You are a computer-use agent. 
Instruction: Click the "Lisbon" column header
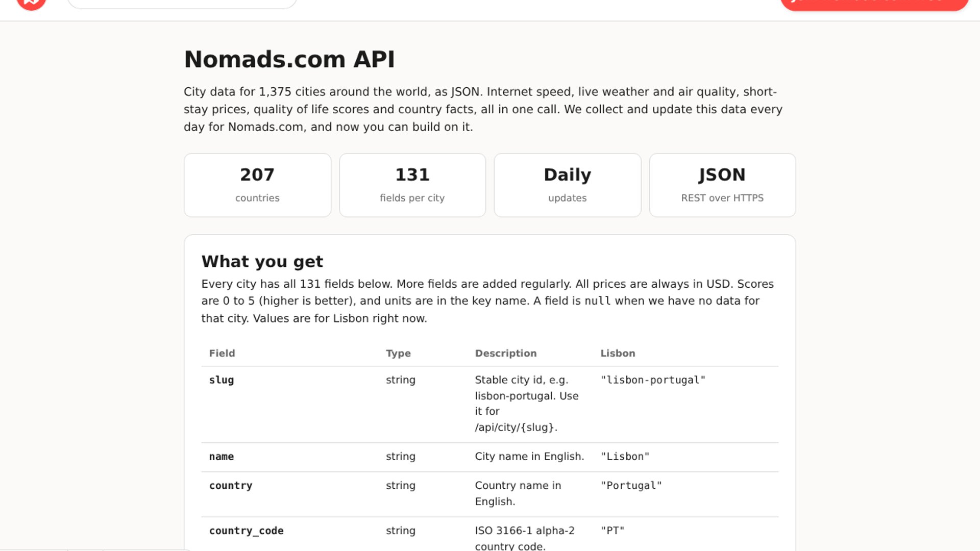click(618, 353)
